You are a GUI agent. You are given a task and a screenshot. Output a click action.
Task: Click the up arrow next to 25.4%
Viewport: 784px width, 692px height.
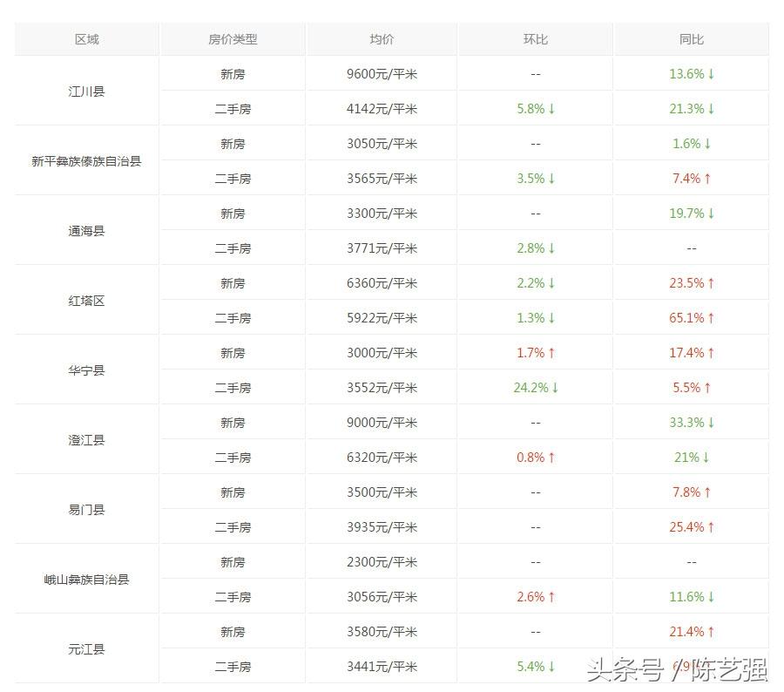tap(711, 527)
